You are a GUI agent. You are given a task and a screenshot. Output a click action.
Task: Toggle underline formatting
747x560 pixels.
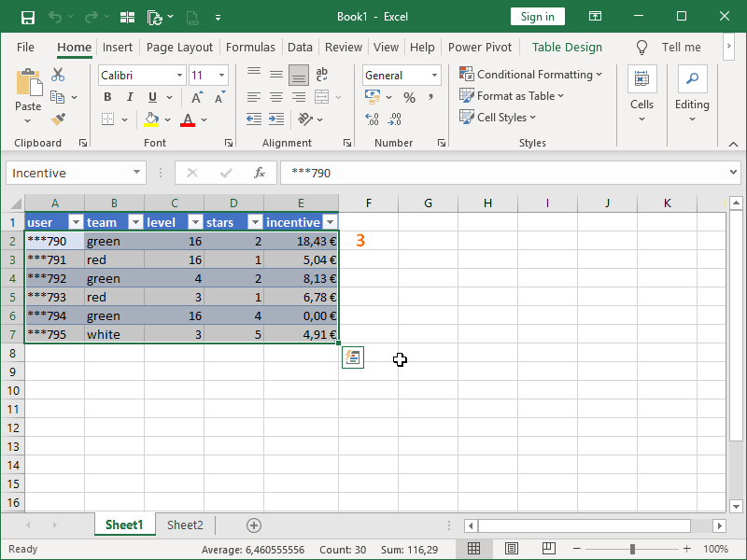click(150, 96)
